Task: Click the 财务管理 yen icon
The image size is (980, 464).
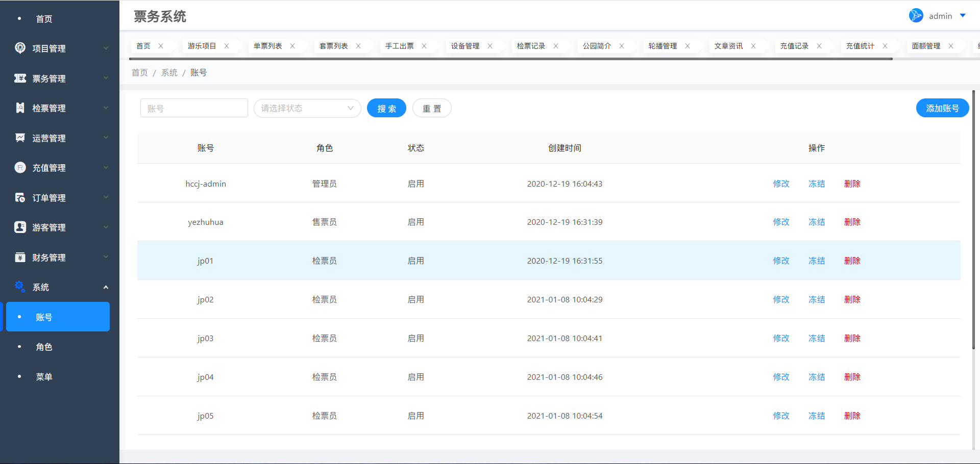Action: tap(20, 257)
